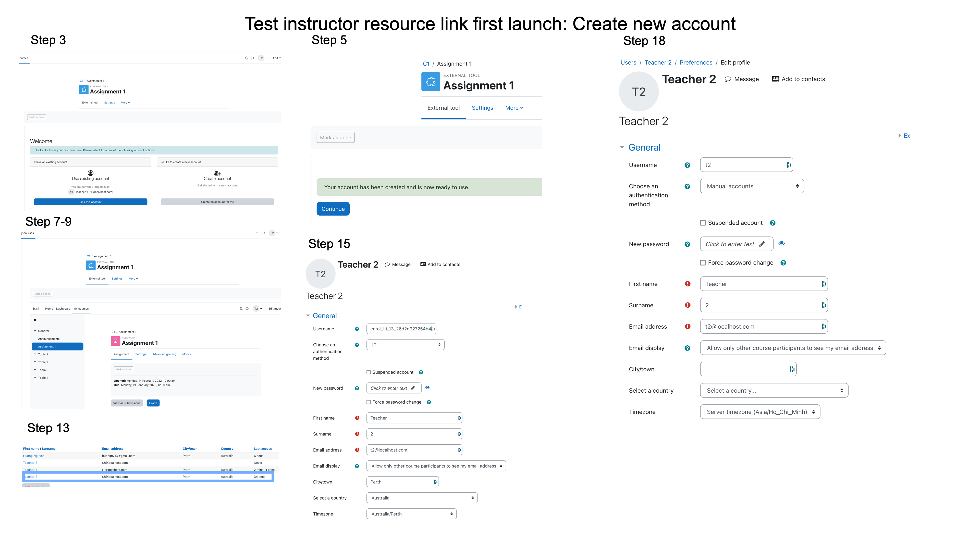The width and height of the screenshot is (980, 551).
Task: Click the Step 18 New password reveal eye
Action: [x=781, y=243]
